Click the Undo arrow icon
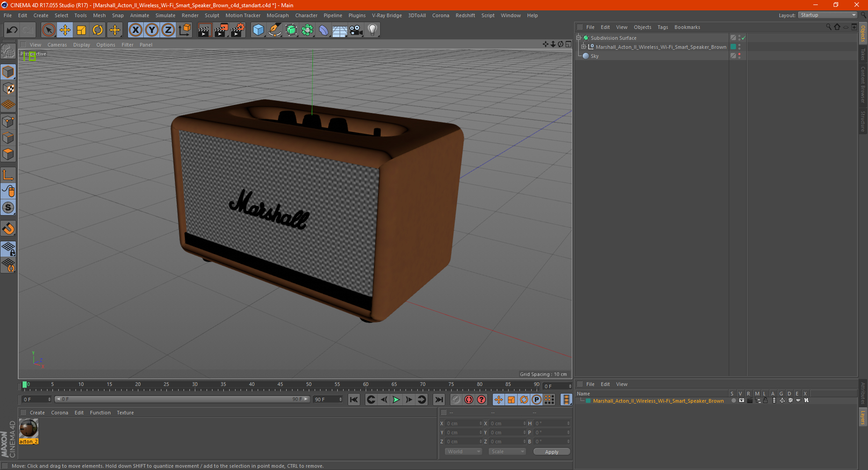The width and height of the screenshot is (868, 470). (12, 30)
